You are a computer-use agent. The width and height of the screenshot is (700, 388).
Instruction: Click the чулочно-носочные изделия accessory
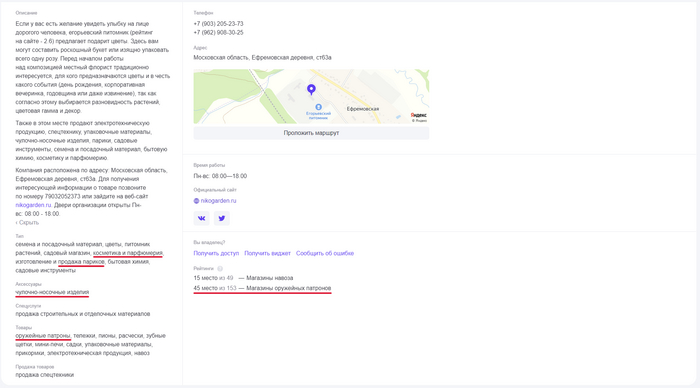coord(52,292)
